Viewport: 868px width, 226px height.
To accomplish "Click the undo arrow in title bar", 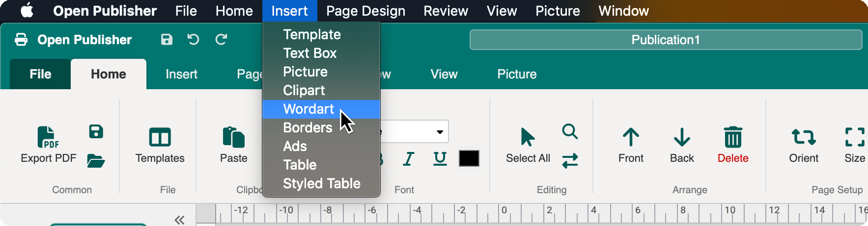I will click(194, 40).
